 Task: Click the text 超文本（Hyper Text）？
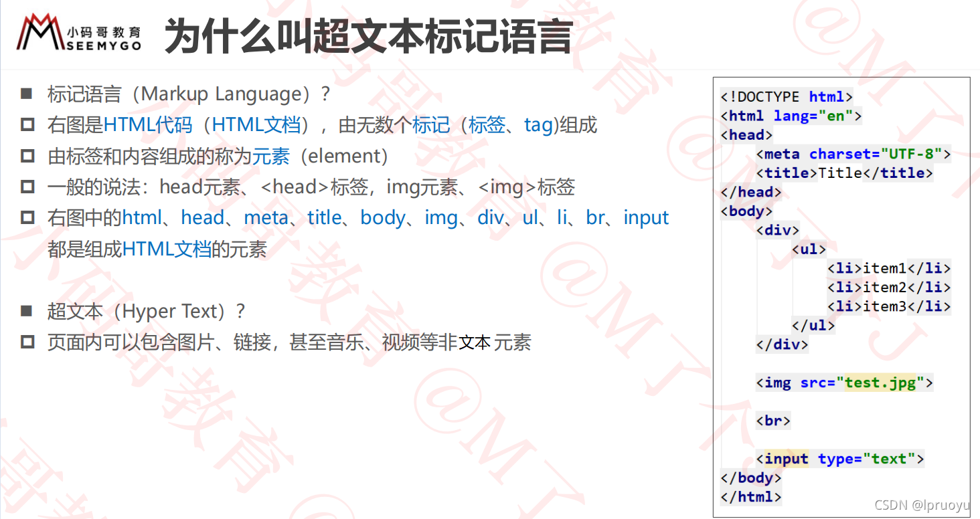[x=147, y=311]
